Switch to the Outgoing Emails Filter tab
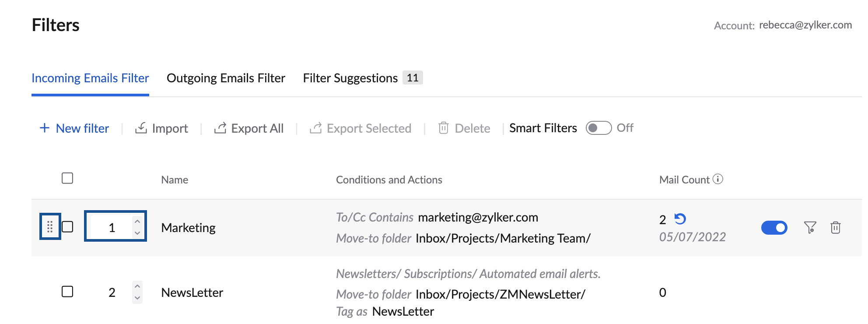The image size is (868, 324). click(225, 78)
